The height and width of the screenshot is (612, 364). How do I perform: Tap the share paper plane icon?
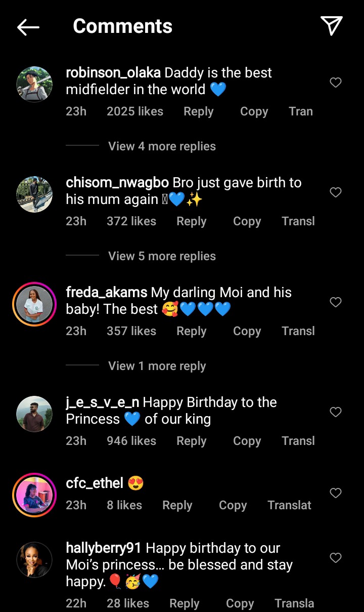(x=332, y=26)
